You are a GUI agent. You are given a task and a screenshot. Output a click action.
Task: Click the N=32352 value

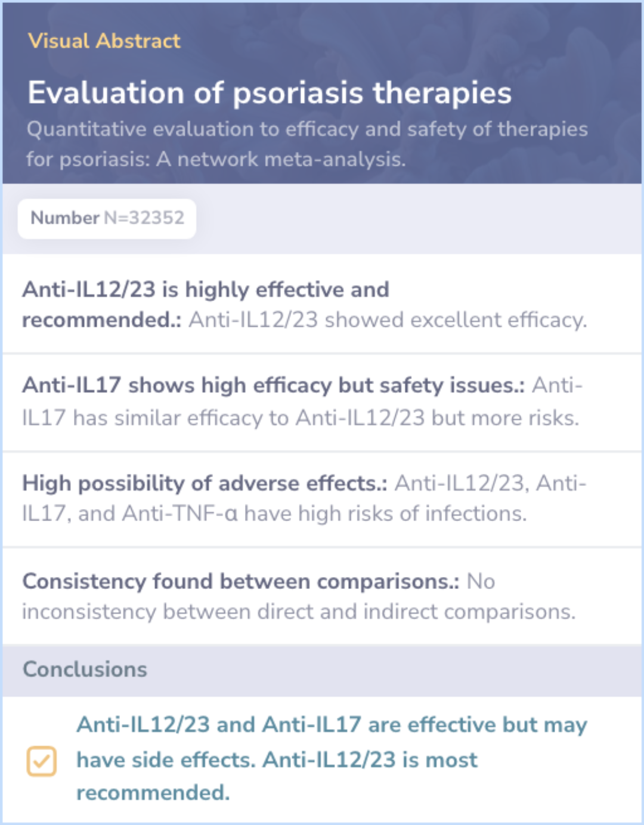click(x=144, y=218)
